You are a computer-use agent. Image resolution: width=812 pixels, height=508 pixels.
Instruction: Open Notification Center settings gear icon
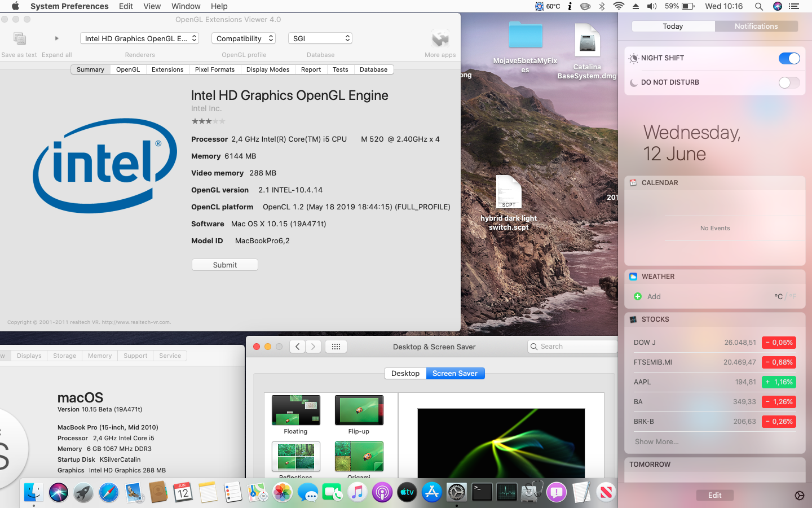[799, 495]
